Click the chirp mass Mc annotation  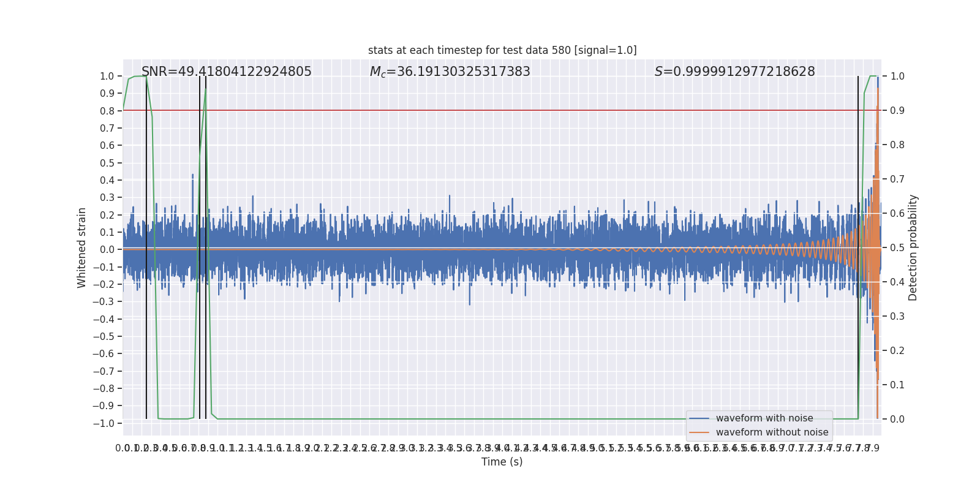[x=450, y=72]
